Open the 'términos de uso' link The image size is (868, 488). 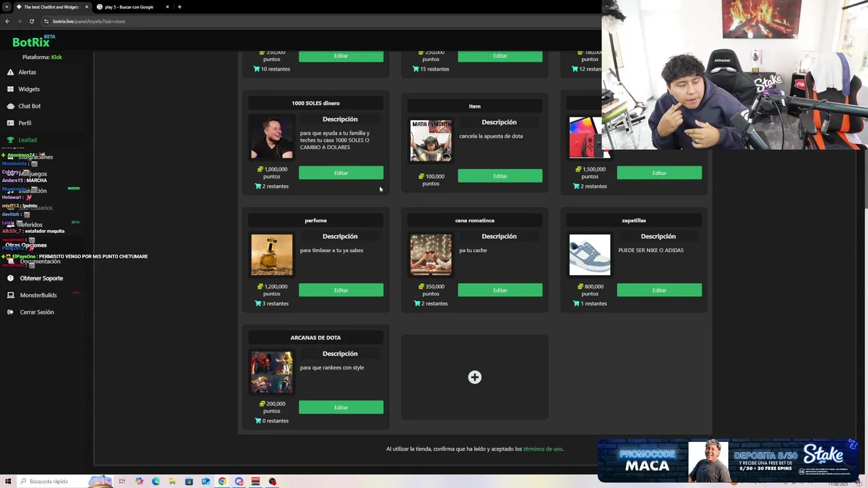tap(542, 449)
